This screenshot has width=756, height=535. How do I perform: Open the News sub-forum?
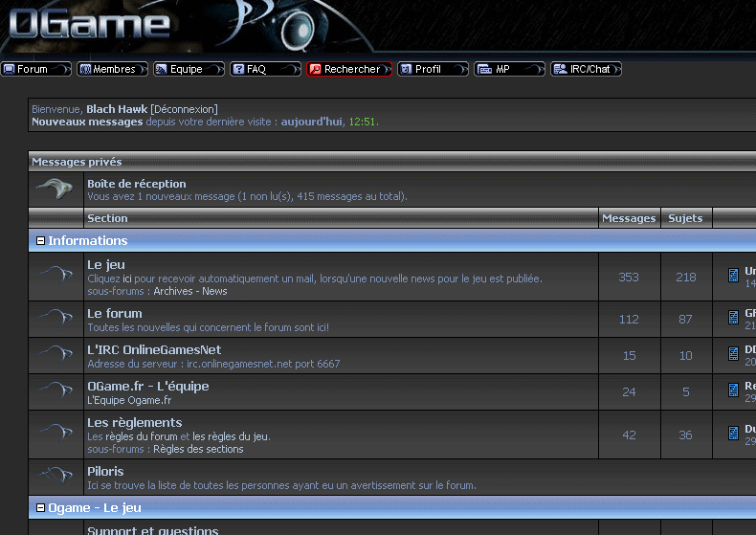tap(214, 291)
